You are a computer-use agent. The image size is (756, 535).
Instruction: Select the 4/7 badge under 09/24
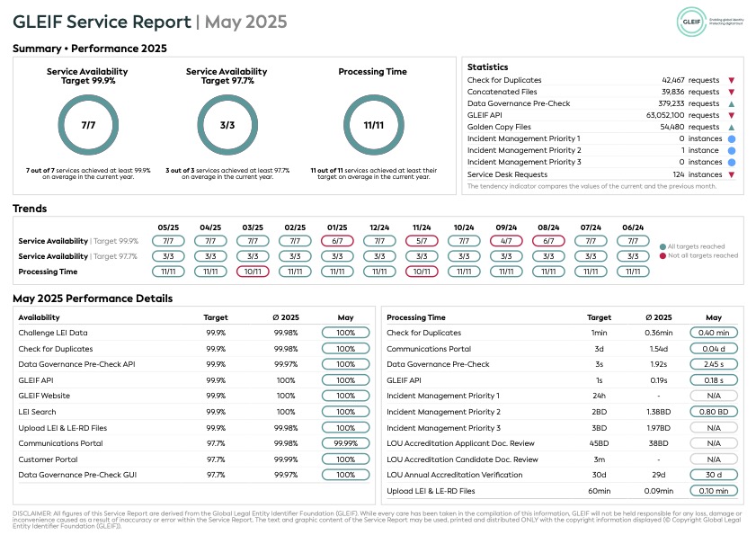(x=506, y=241)
